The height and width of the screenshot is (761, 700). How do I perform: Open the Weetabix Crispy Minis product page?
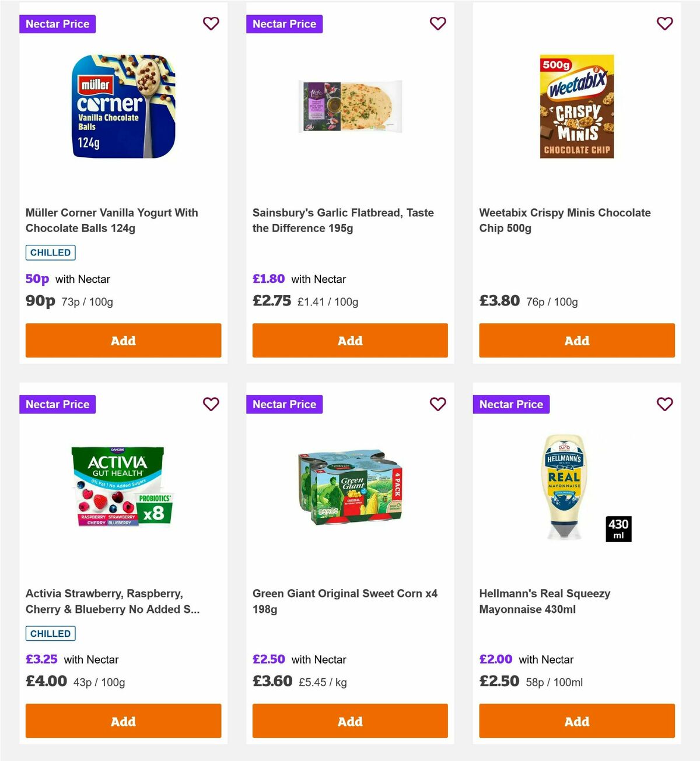pyautogui.click(x=565, y=220)
